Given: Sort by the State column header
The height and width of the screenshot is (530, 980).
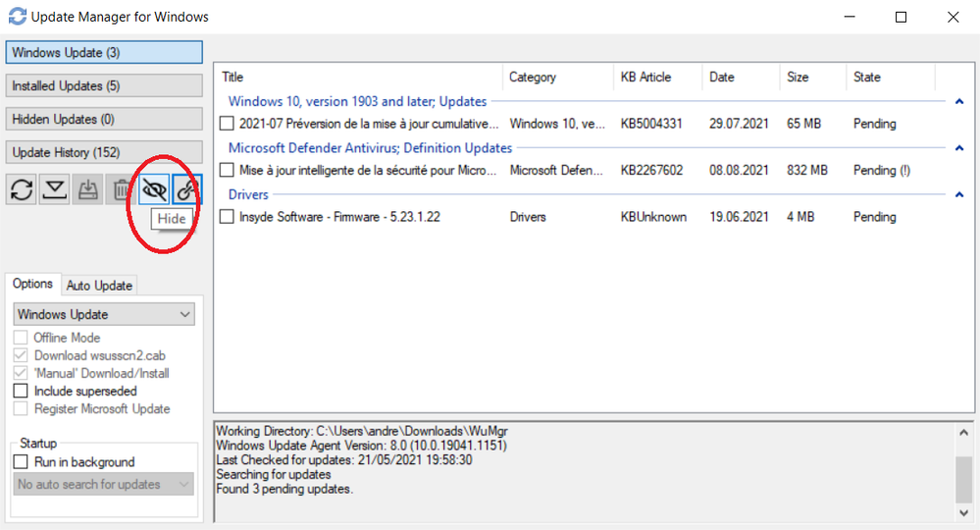Looking at the screenshot, I should point(891,77).
